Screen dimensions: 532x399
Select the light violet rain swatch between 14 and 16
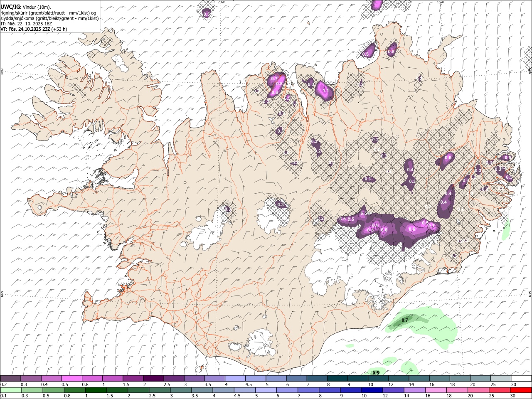point(414,390)
